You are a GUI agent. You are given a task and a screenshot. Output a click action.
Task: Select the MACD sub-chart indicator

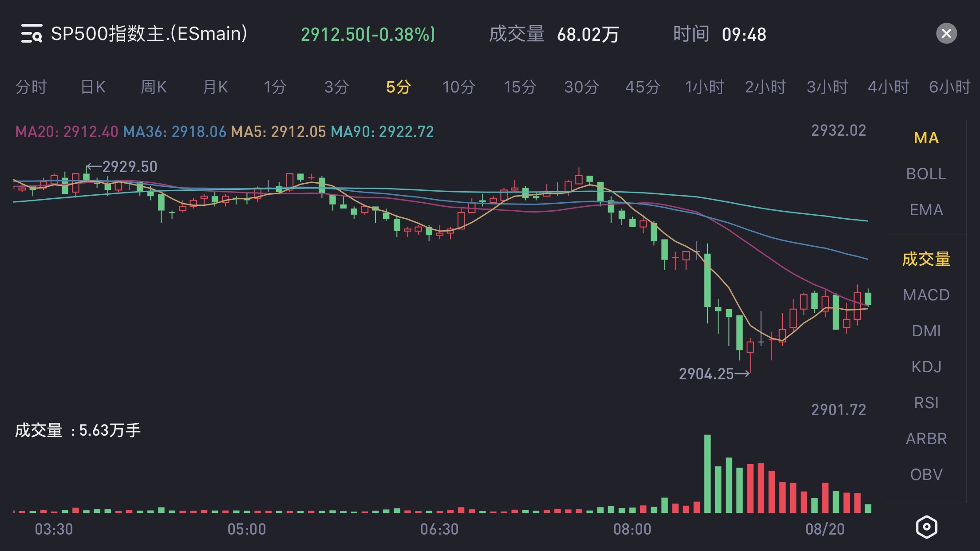[x=926, y=295]
